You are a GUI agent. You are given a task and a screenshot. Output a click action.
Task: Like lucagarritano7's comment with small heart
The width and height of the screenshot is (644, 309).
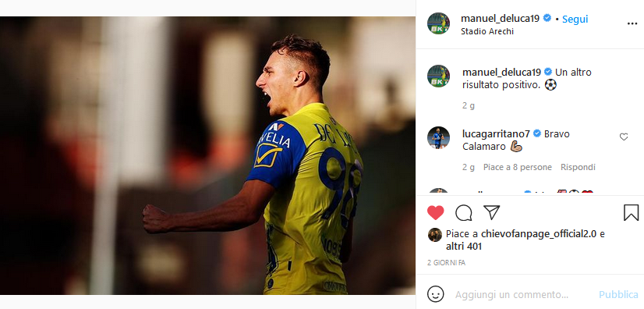(x=624, y=137)
